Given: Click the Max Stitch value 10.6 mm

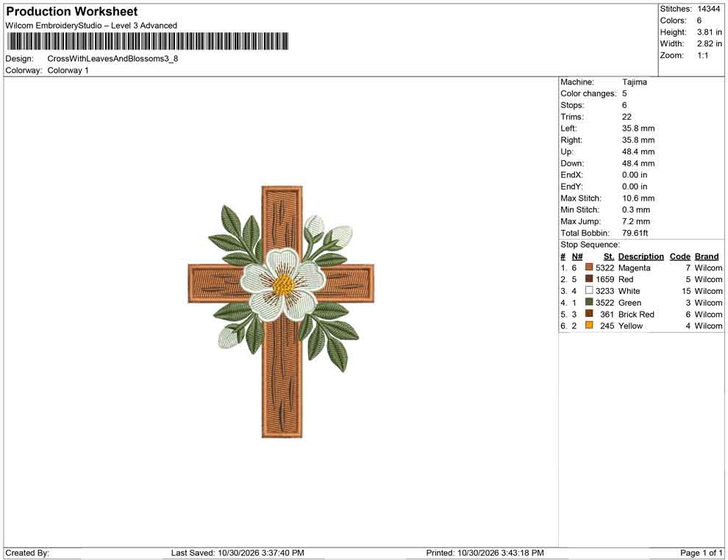Looking at the screenshot, I should tap(638, 198).
